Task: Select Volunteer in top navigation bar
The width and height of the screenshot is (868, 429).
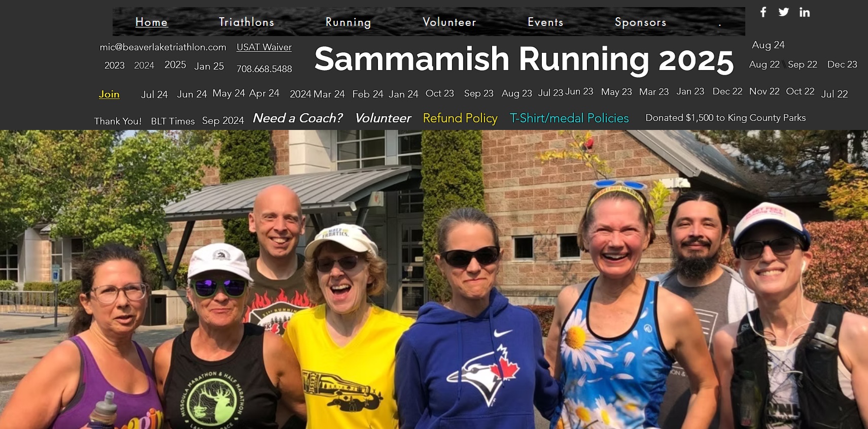Action: click(449, 22)
